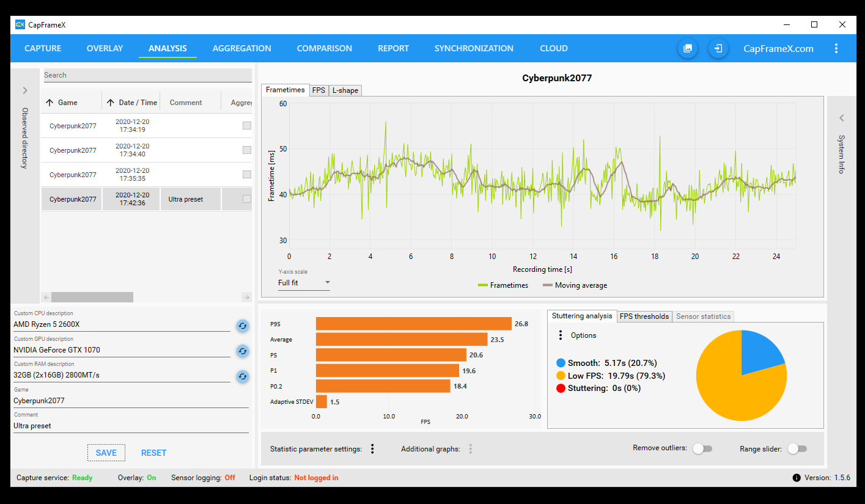Check aggregation box for 17:35:35 record
This screenshot has height=504, width=865.
(x=247, y=175)
